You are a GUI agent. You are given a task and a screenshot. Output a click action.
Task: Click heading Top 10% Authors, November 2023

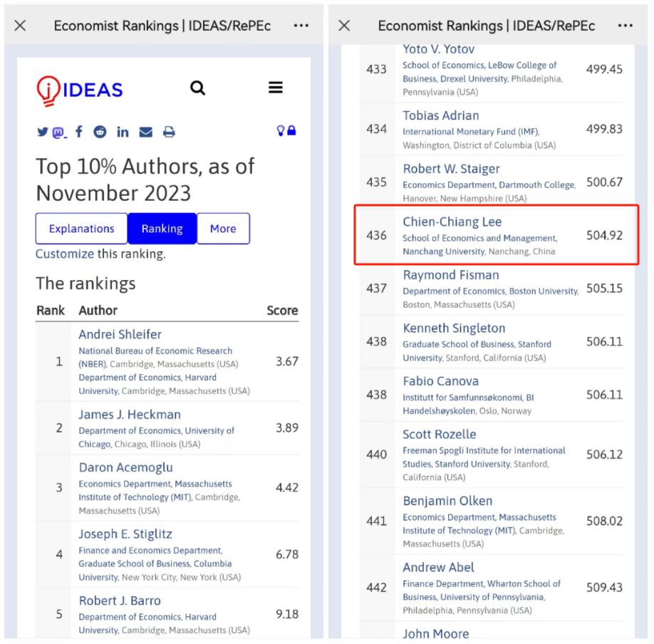(x=145, y=180)
